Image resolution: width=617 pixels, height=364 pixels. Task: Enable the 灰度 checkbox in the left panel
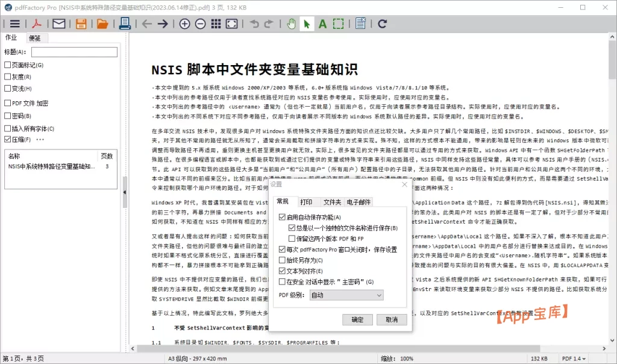click(x=7, y=77)
